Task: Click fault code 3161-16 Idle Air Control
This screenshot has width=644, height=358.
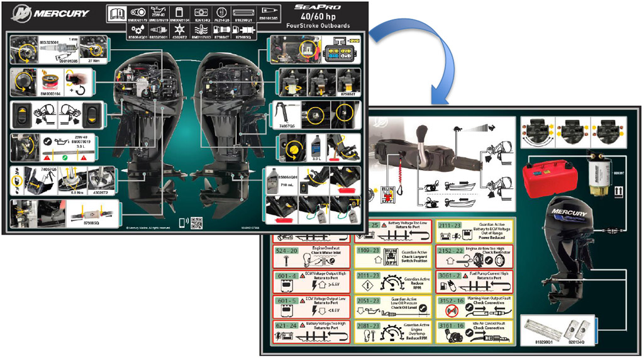Action: [x=474, y=333]
